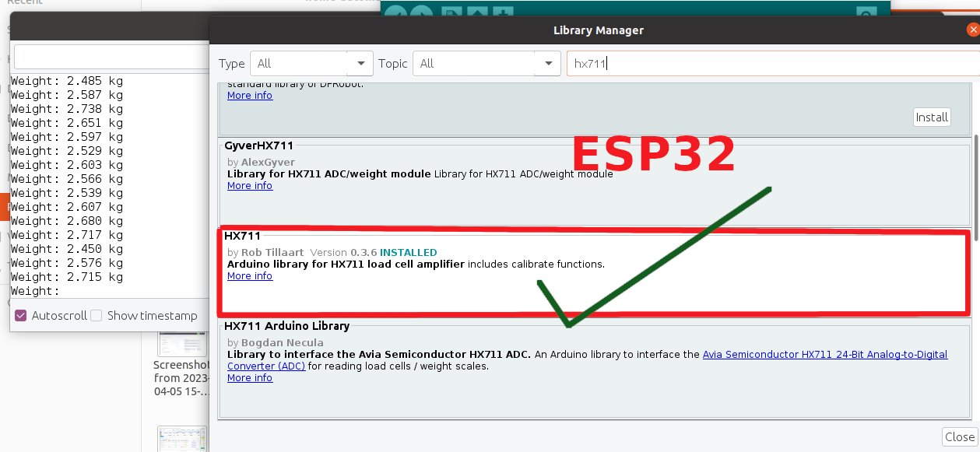Toggle the Autoscroll checkbox in Serial Monitor

click(x=21, y=315)
